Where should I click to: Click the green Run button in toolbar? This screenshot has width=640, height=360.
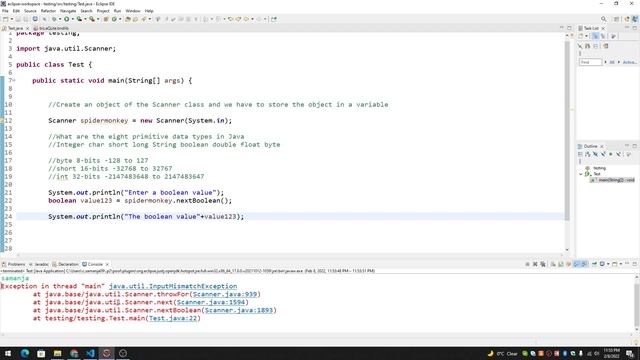(67, 19)
